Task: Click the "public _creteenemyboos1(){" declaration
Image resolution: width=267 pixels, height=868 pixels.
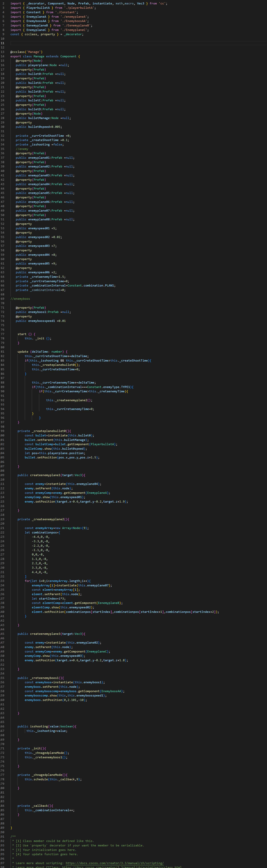Action: coord(41,678)
